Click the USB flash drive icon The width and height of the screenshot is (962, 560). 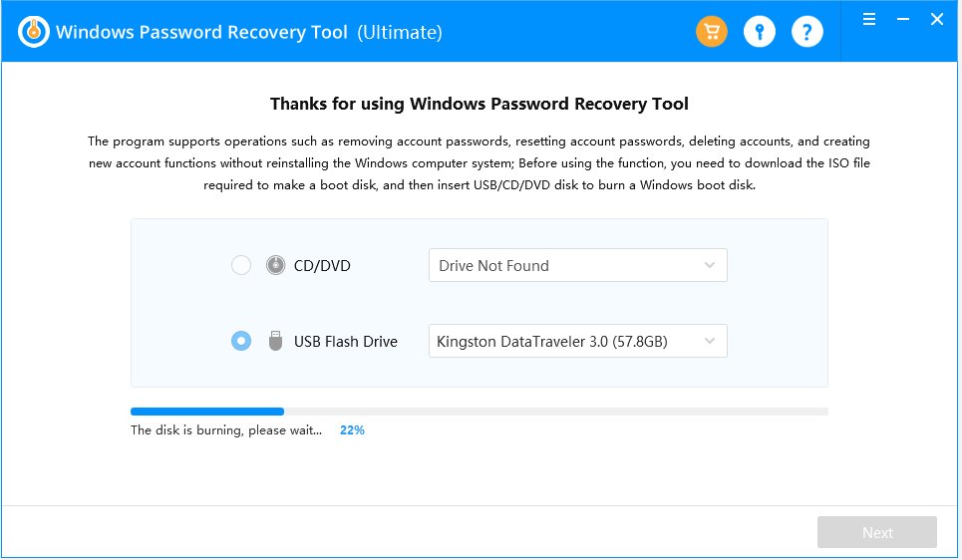click(x=275, y=342)
